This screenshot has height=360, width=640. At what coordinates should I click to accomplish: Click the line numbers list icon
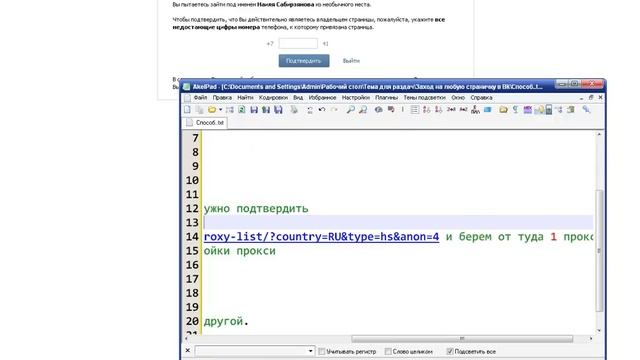(x=415, y=110)
